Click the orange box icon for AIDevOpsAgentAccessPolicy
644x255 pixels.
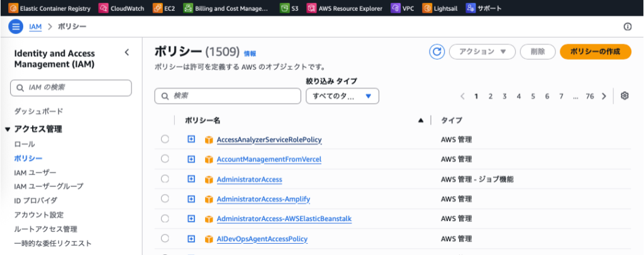click(x=209, y=239)
